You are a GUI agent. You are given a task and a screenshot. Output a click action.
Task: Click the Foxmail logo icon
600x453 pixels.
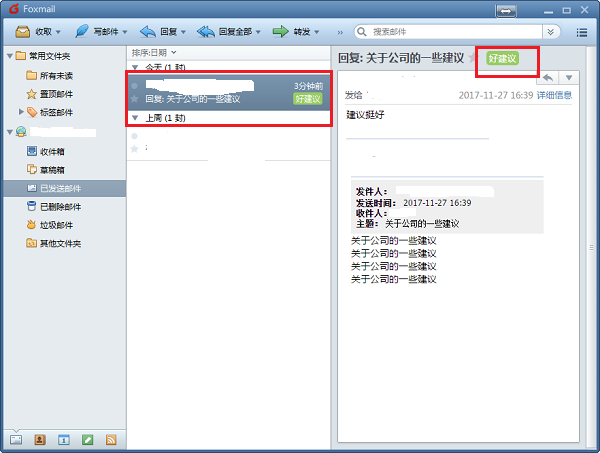coord(14,8)
